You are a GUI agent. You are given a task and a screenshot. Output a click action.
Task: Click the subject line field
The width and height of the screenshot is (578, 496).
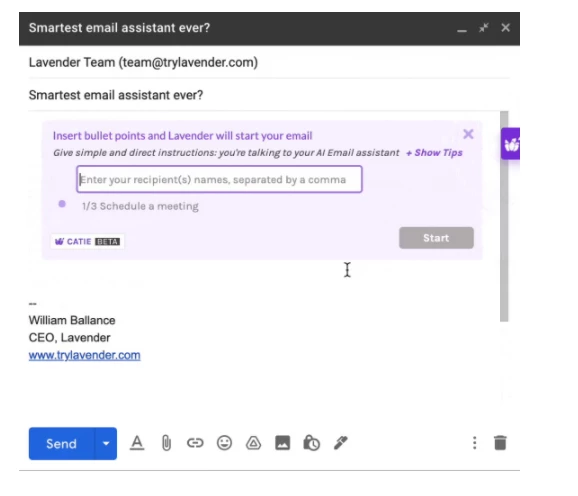click(269, 95)
